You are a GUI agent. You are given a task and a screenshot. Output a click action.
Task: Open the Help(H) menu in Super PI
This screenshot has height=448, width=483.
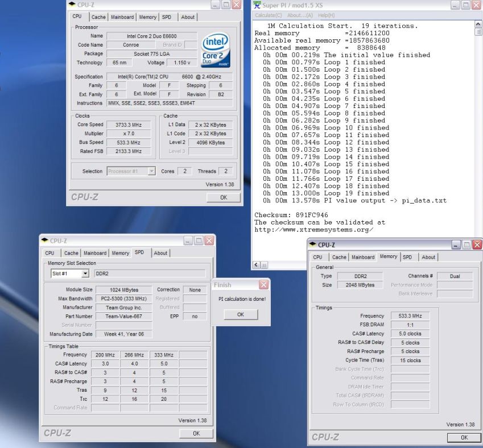(x=326, y=15)
